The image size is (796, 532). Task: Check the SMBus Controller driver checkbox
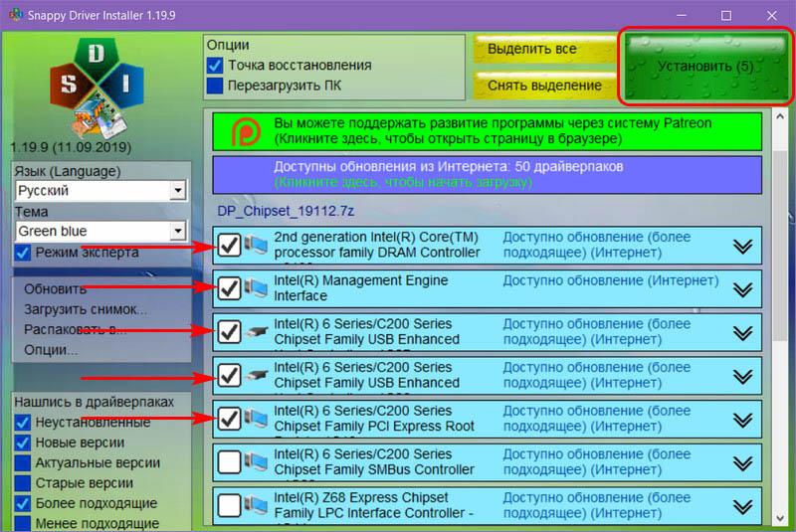[229, 462]
